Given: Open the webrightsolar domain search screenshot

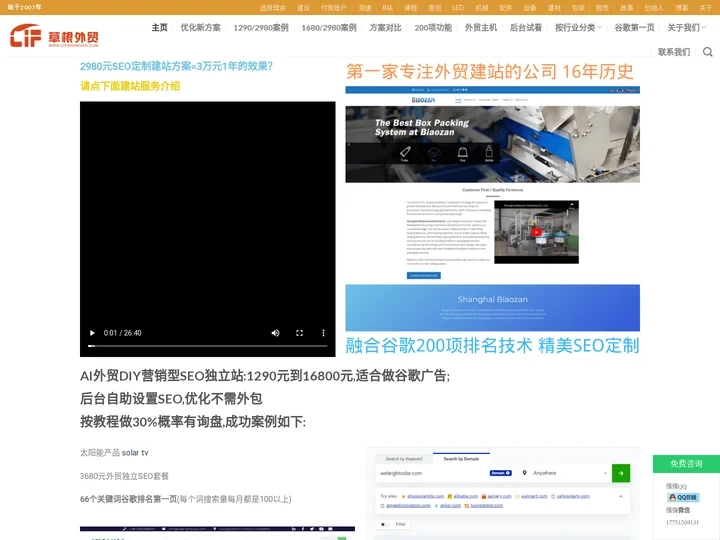Looking at the screenshot, I should 503,493.
